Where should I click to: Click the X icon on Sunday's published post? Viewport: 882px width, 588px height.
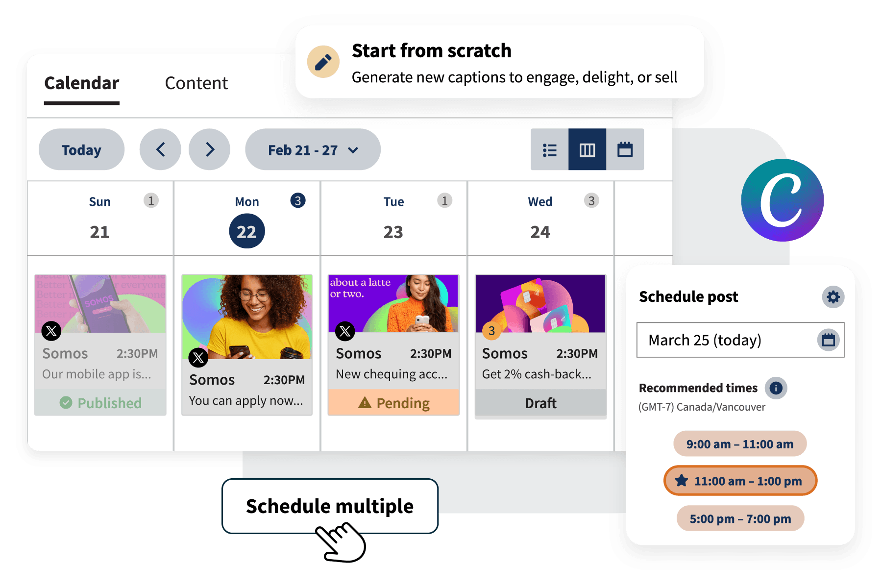click(x=51, y=331)
